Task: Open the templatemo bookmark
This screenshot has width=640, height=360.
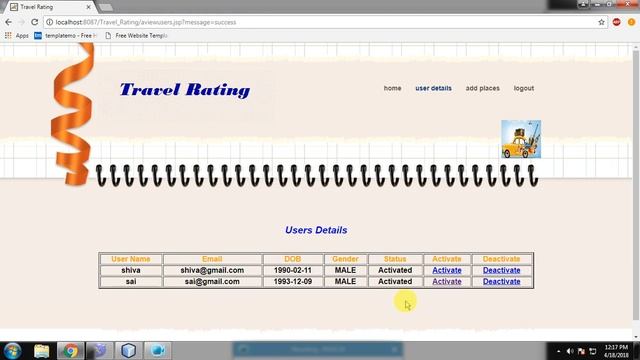Action: click(x=66, y=36)
